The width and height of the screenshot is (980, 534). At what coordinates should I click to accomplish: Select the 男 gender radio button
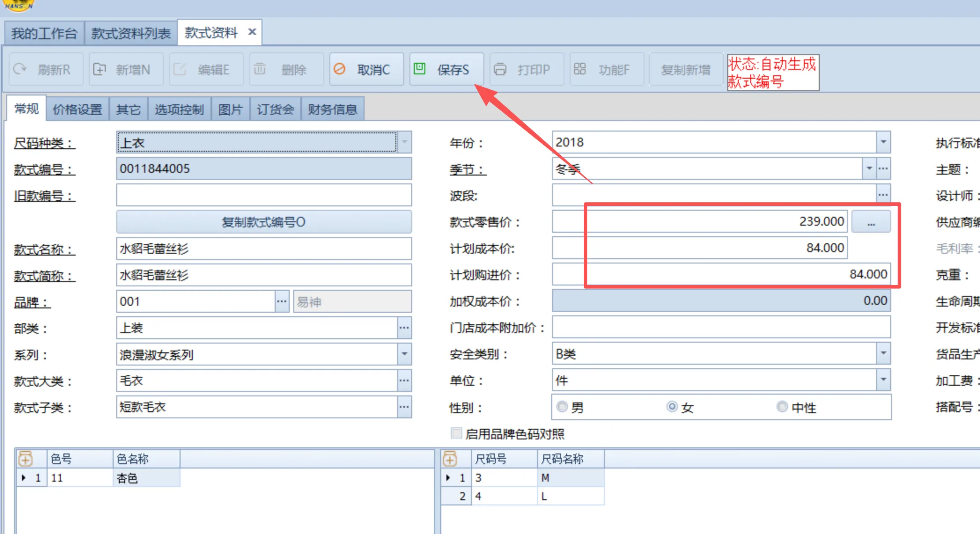[562, 407]
